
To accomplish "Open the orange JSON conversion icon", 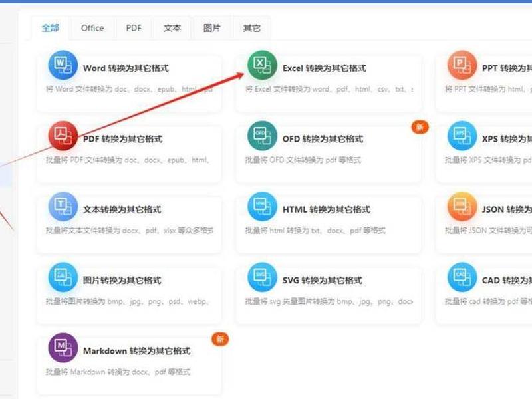I will pos(462,207).
